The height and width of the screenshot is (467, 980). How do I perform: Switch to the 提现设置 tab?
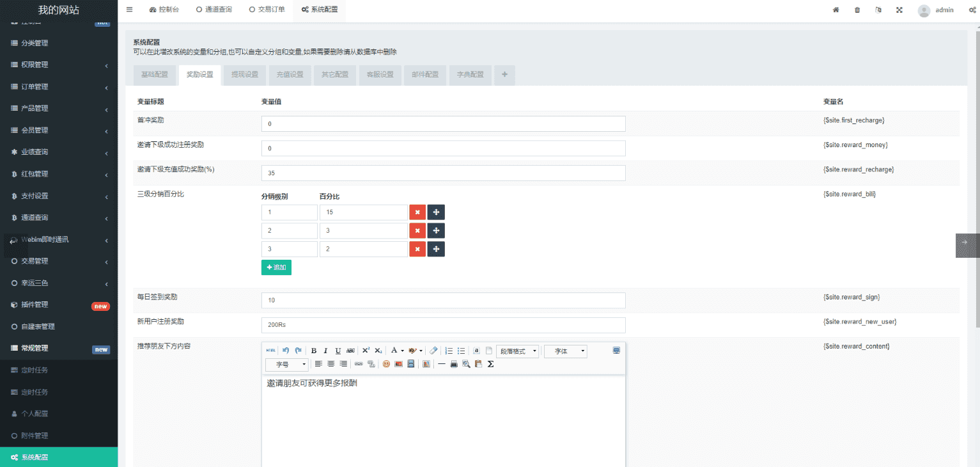245,75
